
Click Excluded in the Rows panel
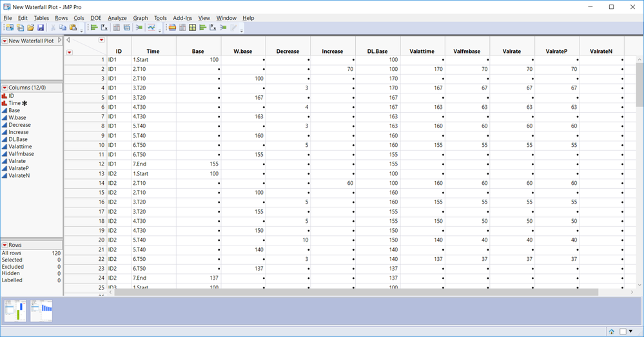pos(13,267)
